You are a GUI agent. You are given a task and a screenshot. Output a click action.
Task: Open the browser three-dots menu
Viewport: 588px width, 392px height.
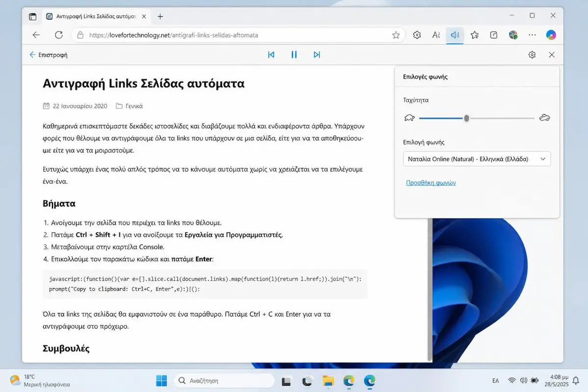pyautogui.click(x=532, y=35)
